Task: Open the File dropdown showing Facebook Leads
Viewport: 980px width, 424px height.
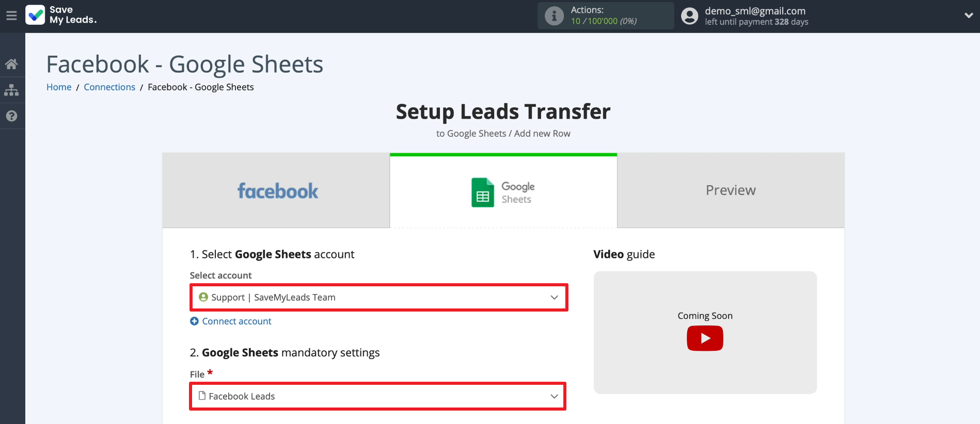Action: (378, 396)
